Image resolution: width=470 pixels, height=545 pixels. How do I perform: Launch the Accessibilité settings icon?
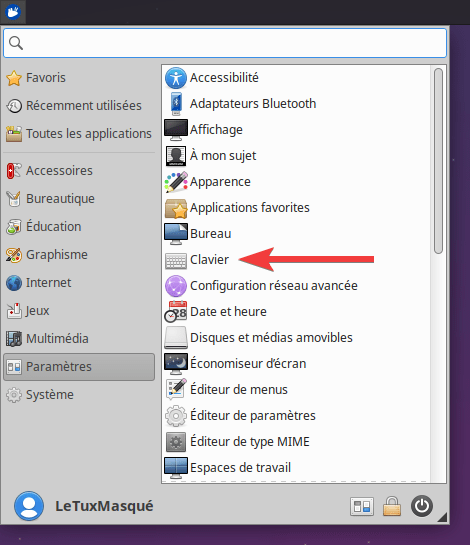coord(176,78)
